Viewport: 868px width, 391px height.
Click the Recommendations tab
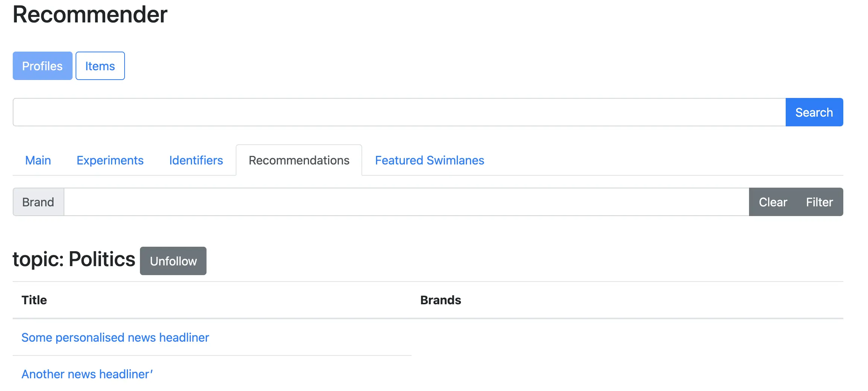pyautogui.click(x=299, y=160)
